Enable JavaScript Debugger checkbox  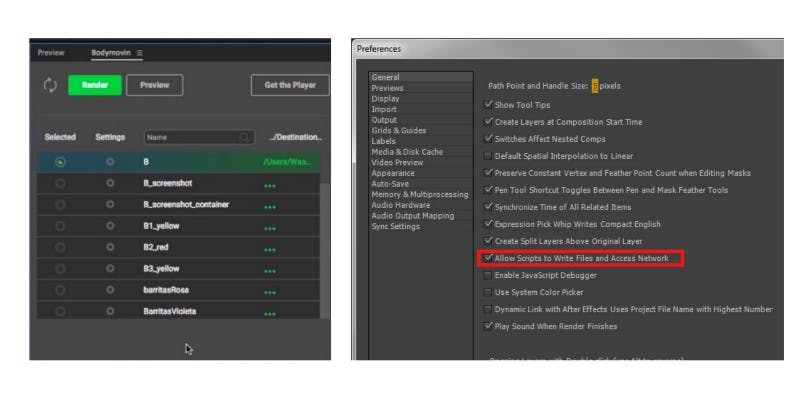coord(488,276)
